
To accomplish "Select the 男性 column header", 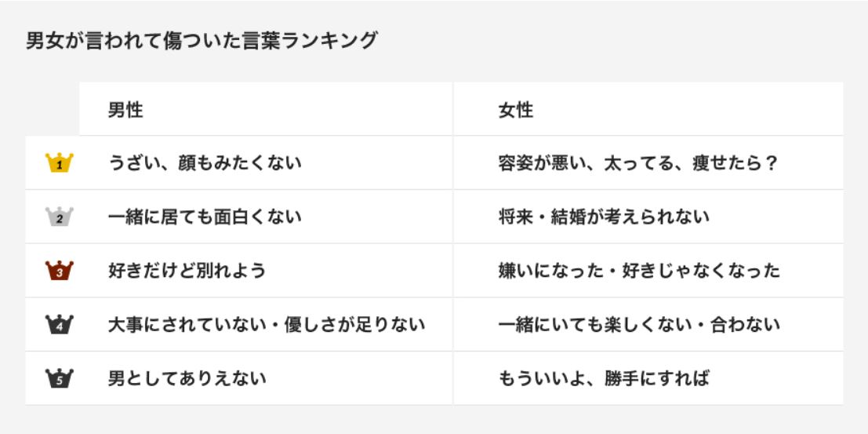I will [125, 110].
